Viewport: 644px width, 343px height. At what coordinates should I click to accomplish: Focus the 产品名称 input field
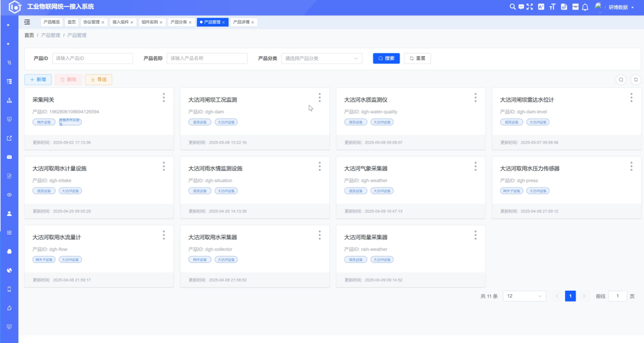[x=207, y=58]
